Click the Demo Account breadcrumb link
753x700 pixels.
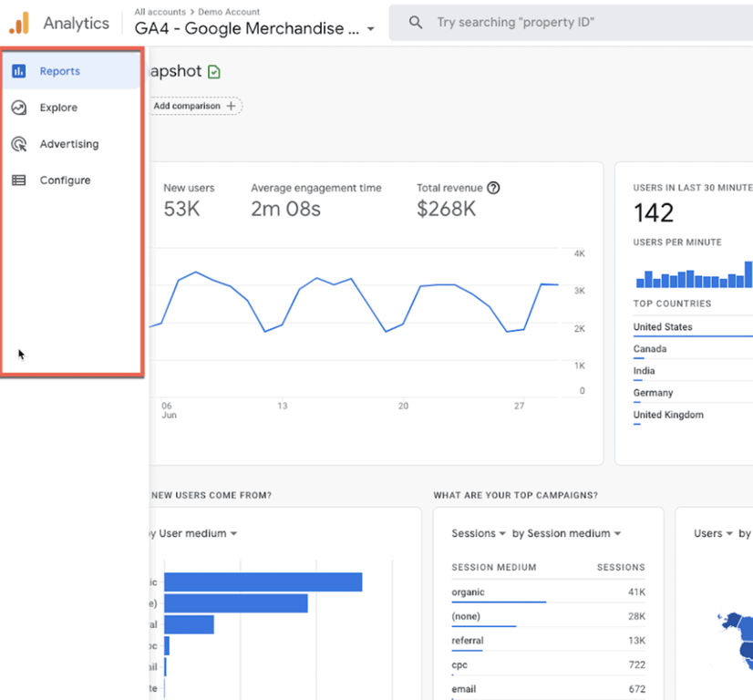pos(229,12)
